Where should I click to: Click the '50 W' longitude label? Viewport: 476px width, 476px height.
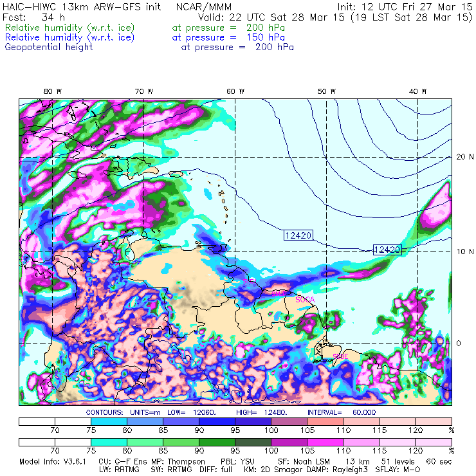[327, 91]
